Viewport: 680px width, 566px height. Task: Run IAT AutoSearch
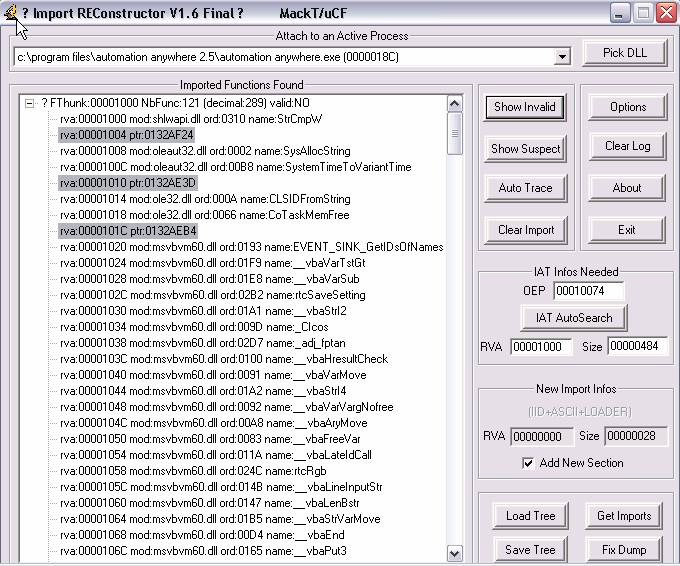coord(574,318)
